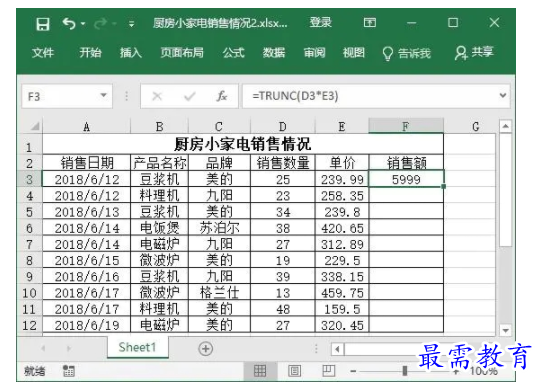
Task: Click the quantity cell 48
Action: click(x=282, y=309)
